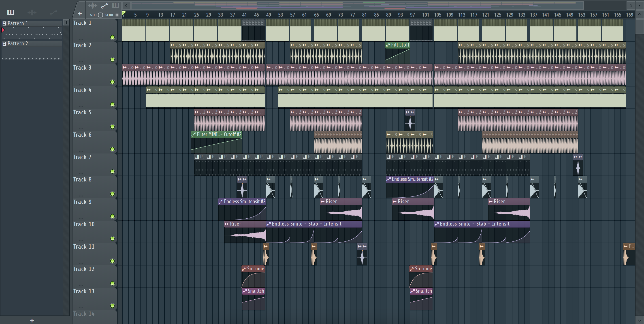Mute Track 6 with its green LED
The height and width of the screenshot is (324, 644).
pyautogui.click(x=113, y=149)
